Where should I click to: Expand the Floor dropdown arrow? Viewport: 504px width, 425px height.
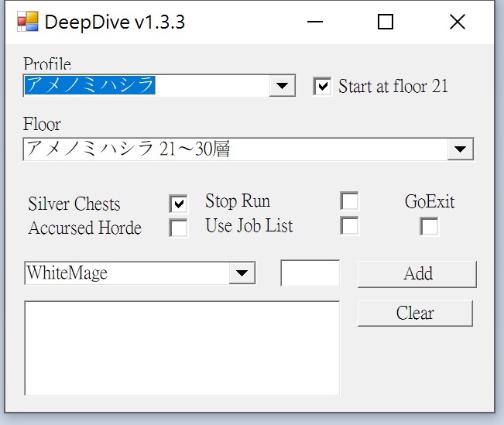[460, 149]
